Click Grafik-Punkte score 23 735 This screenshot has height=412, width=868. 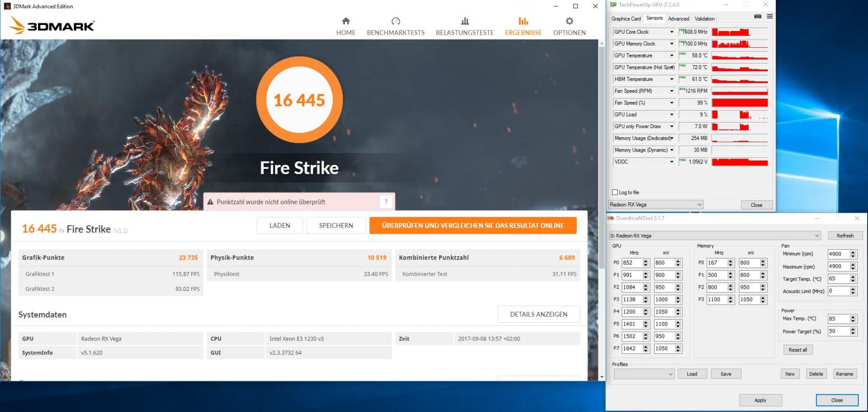189,258
